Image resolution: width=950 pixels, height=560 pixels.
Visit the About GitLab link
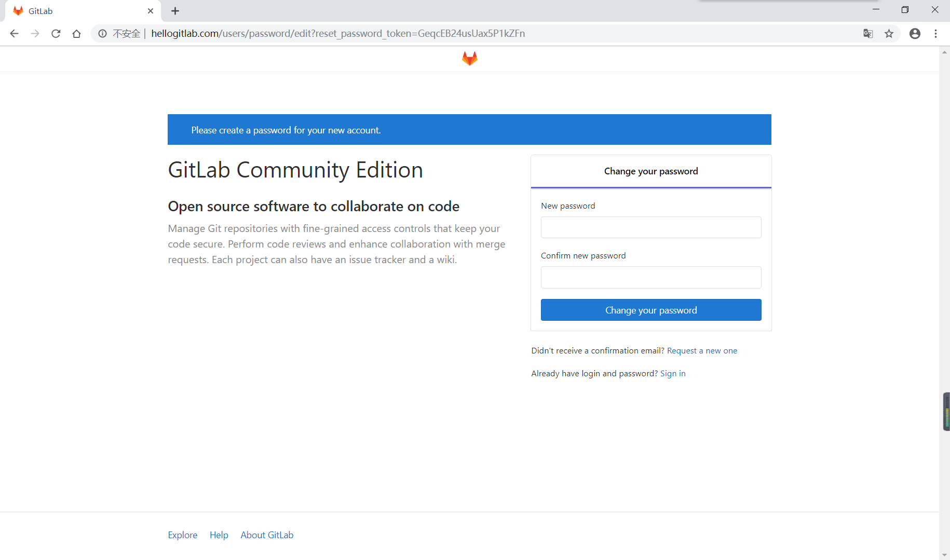click(x=267, y=535)
